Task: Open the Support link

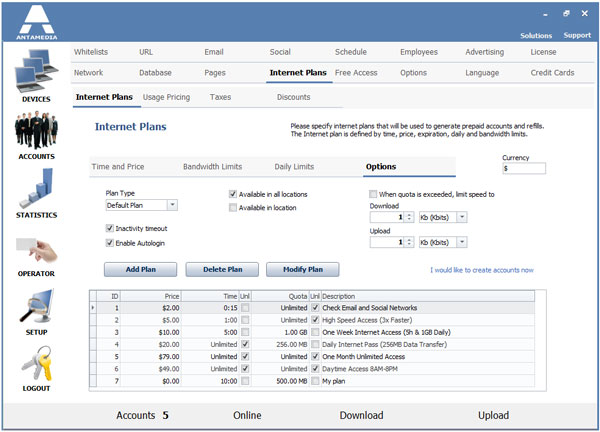Action: (x=577, y=35)
